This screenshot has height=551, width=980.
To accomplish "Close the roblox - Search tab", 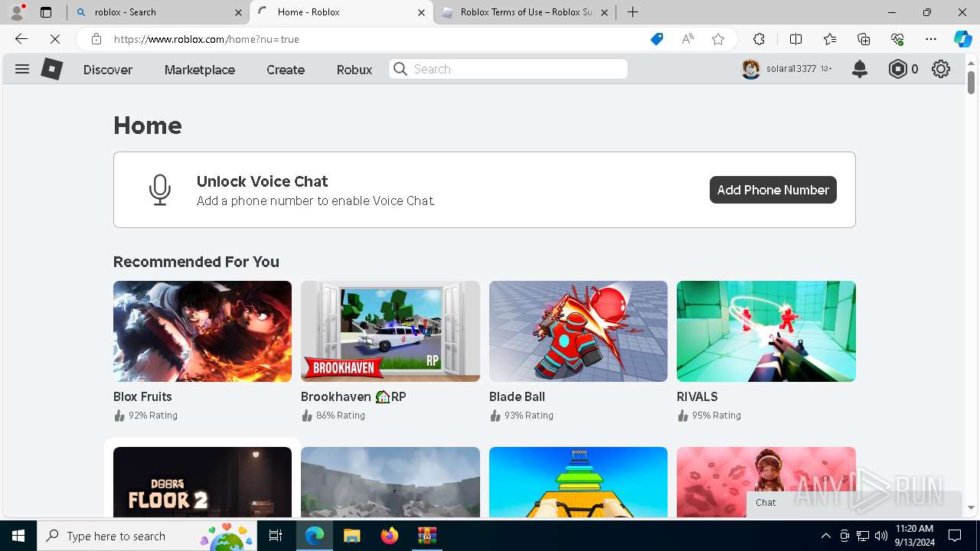I will point(238,12).
